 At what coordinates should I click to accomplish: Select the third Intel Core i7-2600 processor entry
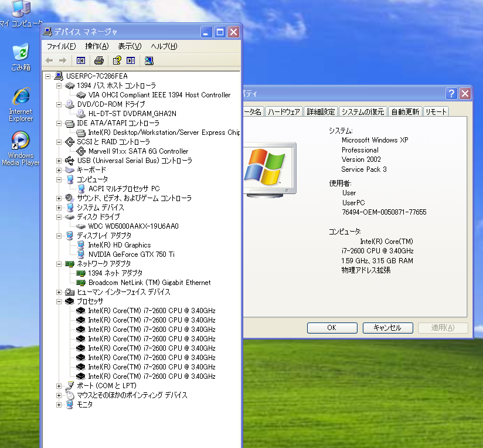click(152, 330)
